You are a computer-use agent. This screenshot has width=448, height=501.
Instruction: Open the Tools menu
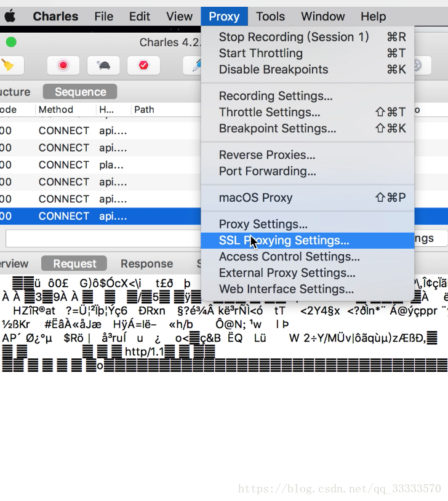(270, 16)
